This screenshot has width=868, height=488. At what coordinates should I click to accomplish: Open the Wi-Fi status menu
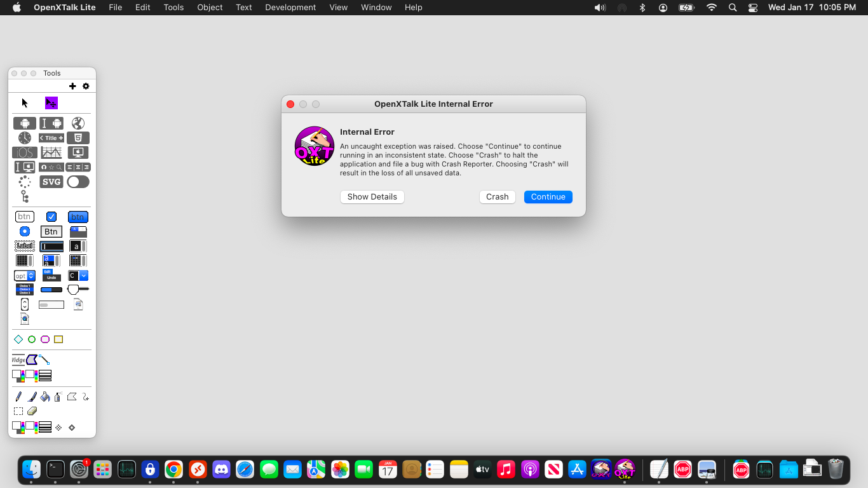point(712,8)
